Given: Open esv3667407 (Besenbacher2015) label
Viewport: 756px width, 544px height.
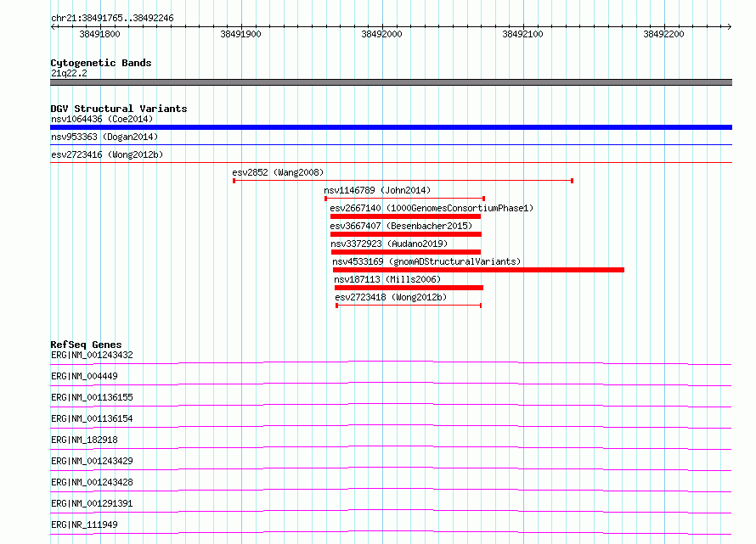Looking at the screenshot, I should coord(401,226).
